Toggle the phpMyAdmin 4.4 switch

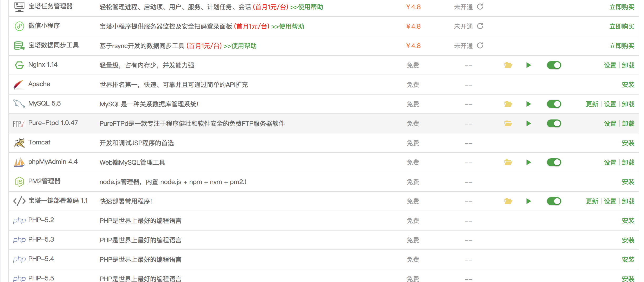[554, 162]
